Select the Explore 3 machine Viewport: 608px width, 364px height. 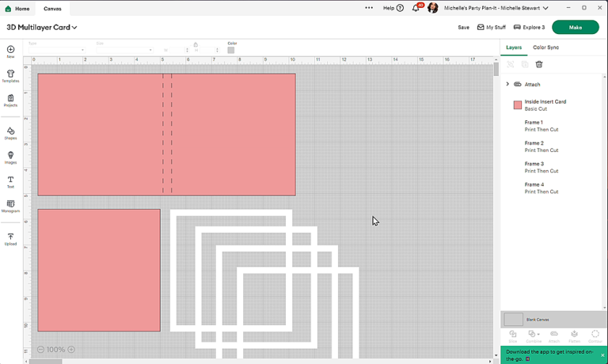coord(529,28)
